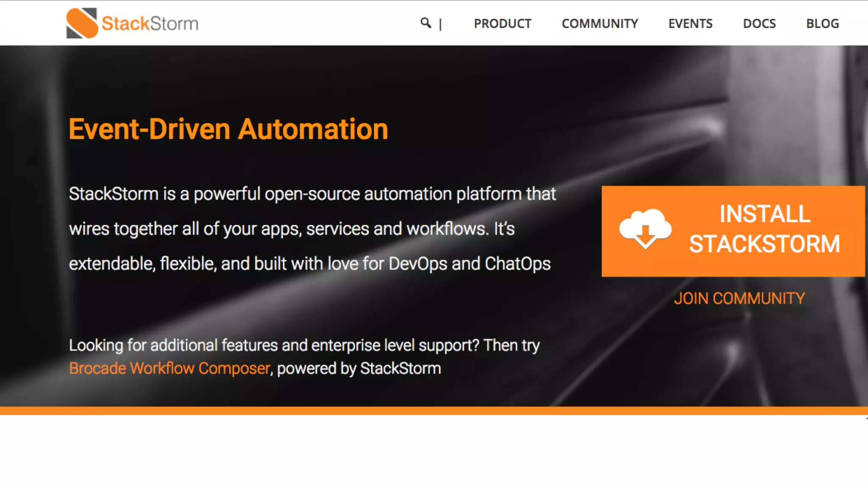Click the StackStorm orange logo icon

point(82,23)
